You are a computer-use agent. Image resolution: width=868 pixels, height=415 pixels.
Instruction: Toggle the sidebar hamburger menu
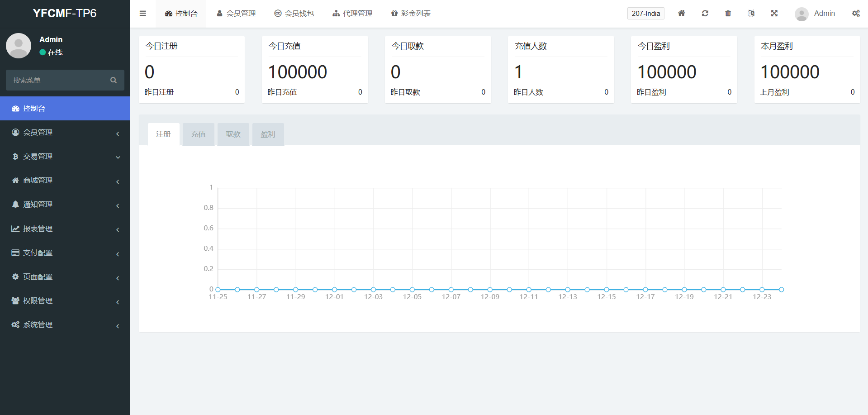143,14
